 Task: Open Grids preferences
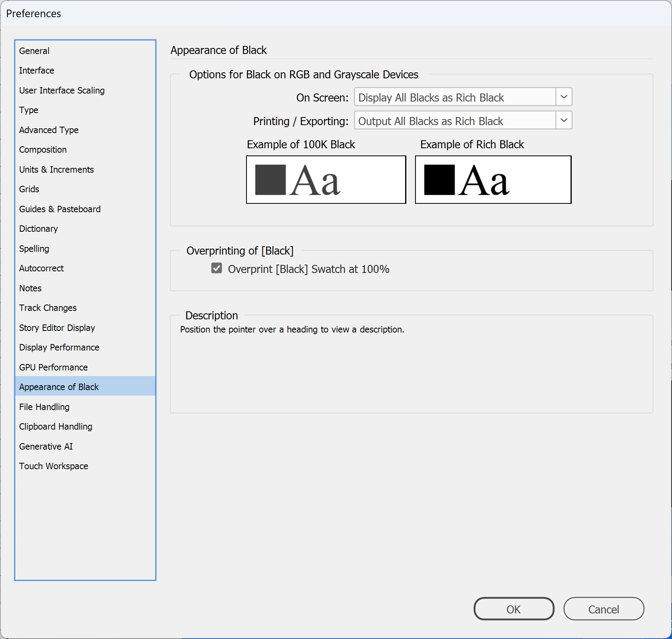coord(85,189)
